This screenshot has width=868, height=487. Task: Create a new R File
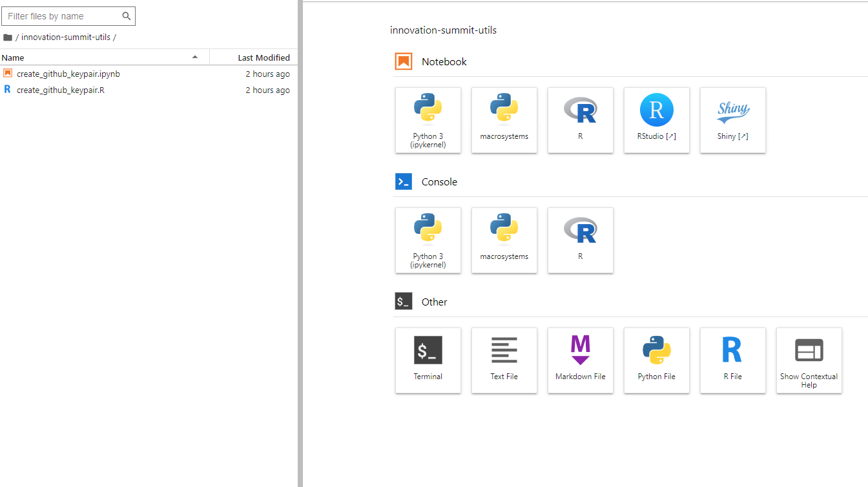(x=733, y=360)
